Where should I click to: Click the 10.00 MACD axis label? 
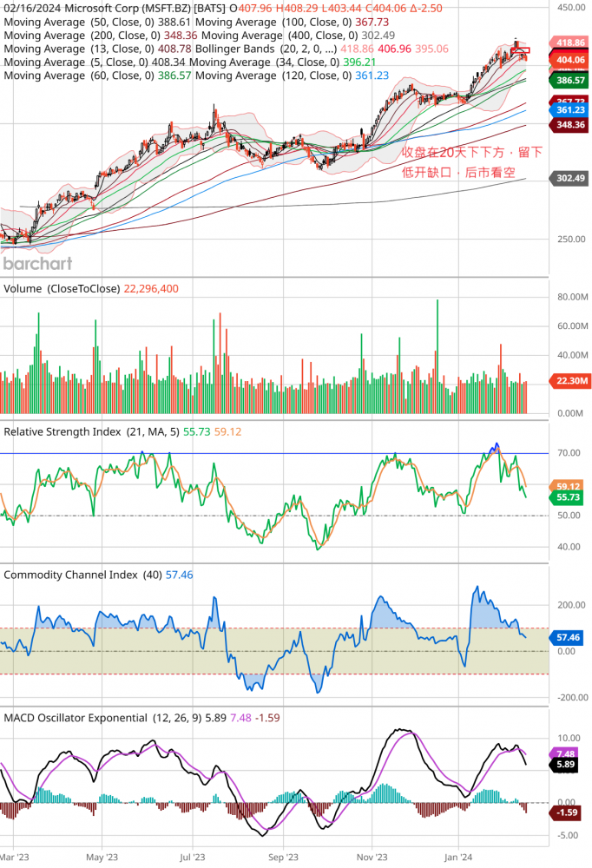(x=569, y=738)
